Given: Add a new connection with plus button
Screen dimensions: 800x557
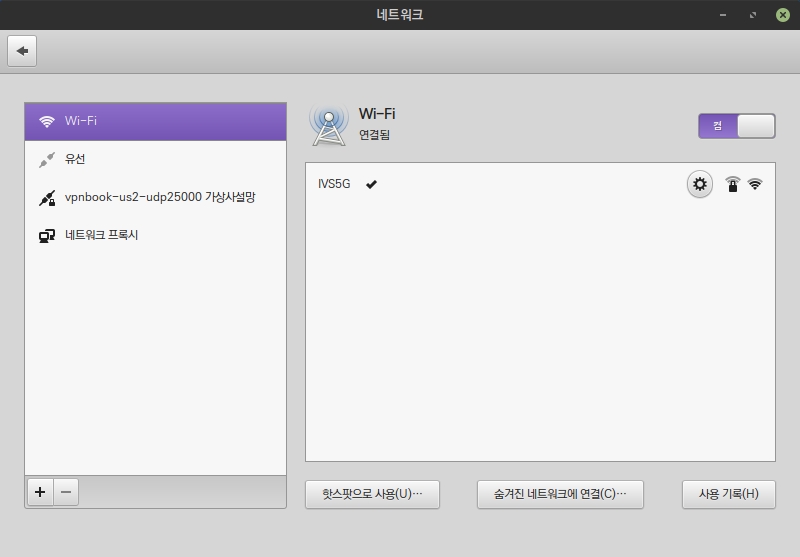Looking at the screenshot, I should pos(40,491).
